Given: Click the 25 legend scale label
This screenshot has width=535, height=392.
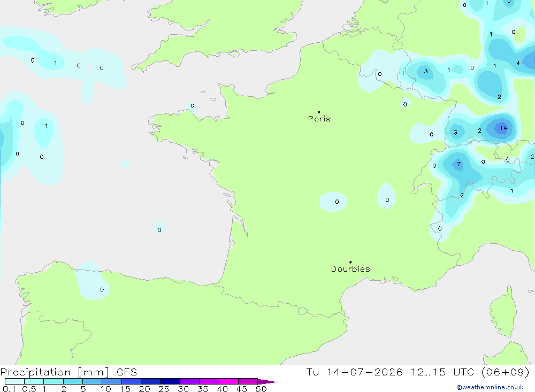Looking at the screenshot, I should (164, 389).
